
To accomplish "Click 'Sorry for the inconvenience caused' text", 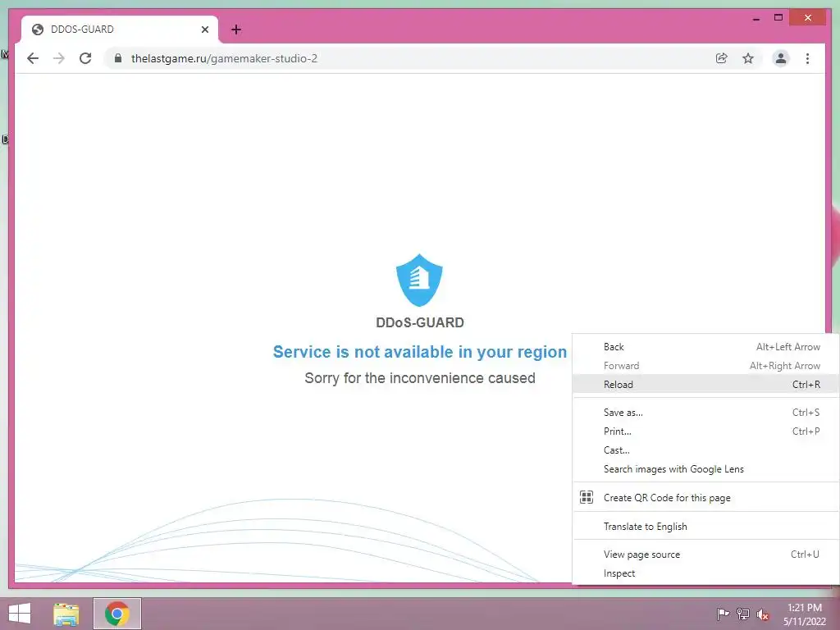I will point(419,377).
